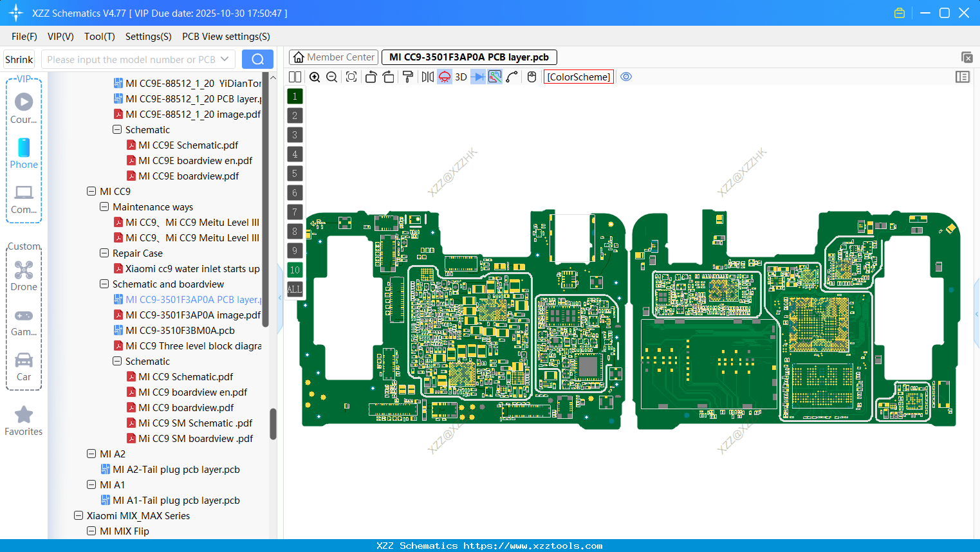Open the Member Center page
980x552 pixels.
coord(333,57)
